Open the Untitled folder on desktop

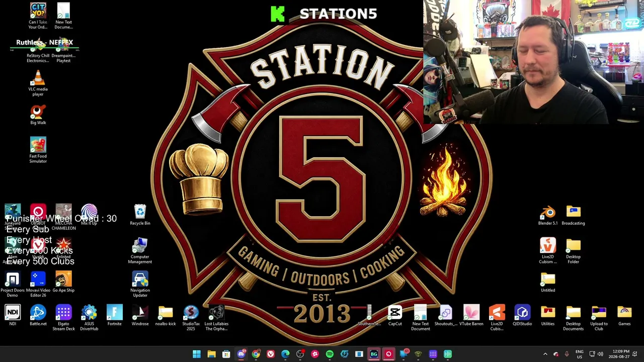coord(548,282)
